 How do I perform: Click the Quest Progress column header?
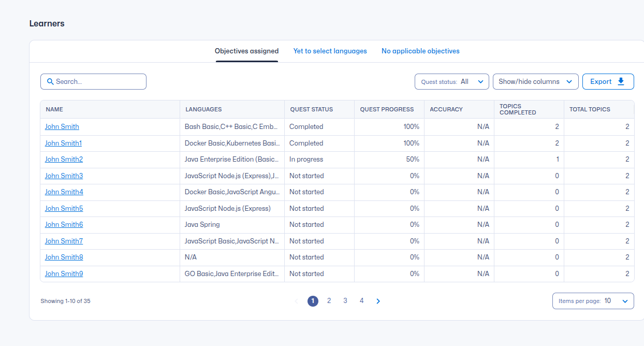pyautogui.click(x=387, y=109)
